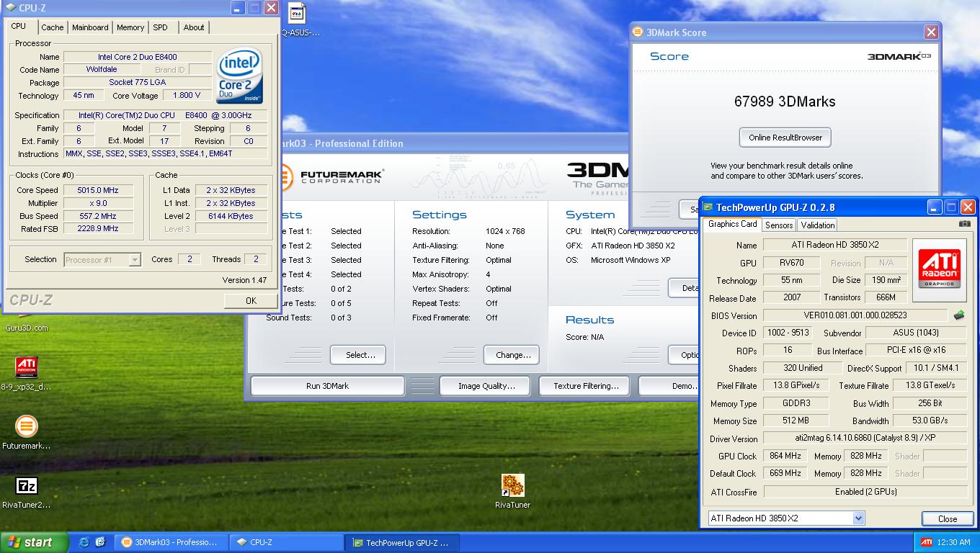Screen dimensions: 980x553
Task: Click the BIOS save chip icon in GPU-Z
Action: click(959, 315)
